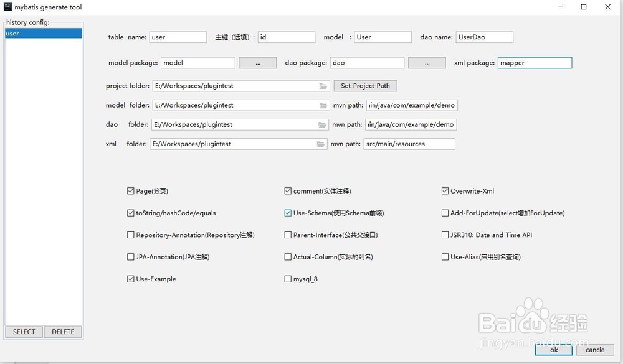
Task: Click the DELETE button under history config
Action: [x=63, y=332]
